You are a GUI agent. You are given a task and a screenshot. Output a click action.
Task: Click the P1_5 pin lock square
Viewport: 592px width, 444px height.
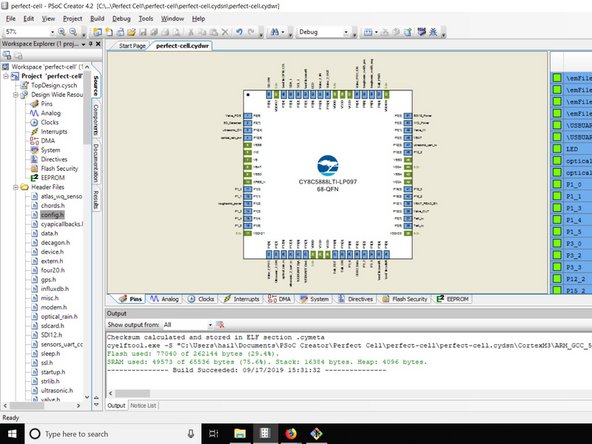coord(557,231)
